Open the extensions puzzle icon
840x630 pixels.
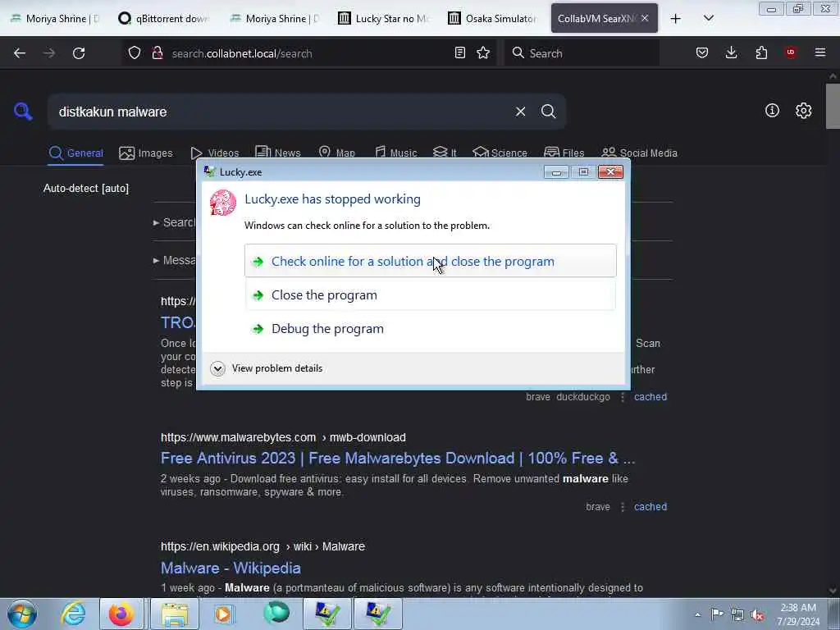[x=761, y=52]
